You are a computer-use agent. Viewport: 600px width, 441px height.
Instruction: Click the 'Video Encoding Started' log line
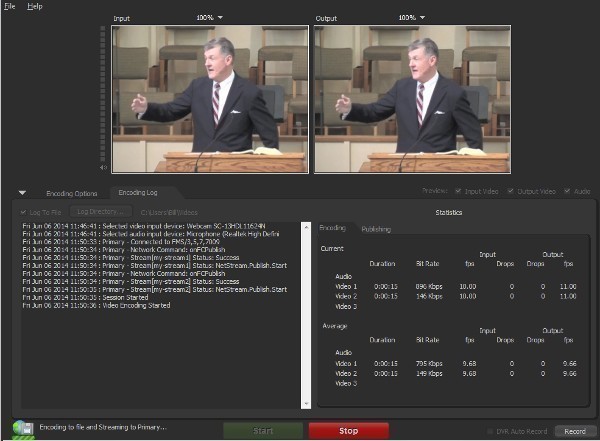96,305
